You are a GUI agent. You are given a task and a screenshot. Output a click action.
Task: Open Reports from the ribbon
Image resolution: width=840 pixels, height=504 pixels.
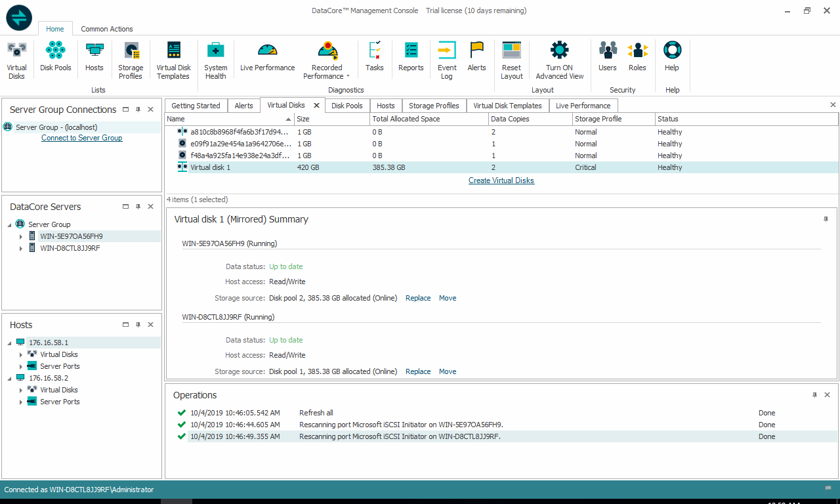tap(411, 56)
